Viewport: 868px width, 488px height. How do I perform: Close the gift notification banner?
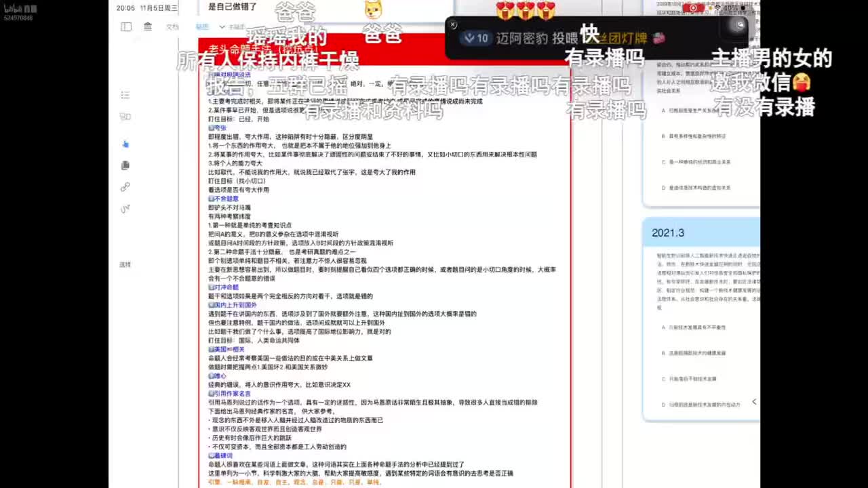(x=453, y=25)
